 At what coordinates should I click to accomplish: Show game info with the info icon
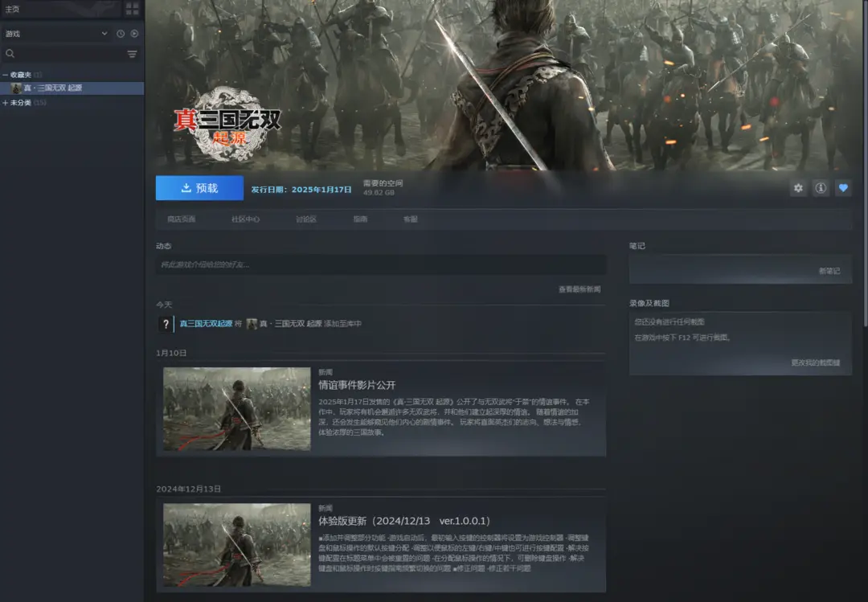(x=821, y=188)
